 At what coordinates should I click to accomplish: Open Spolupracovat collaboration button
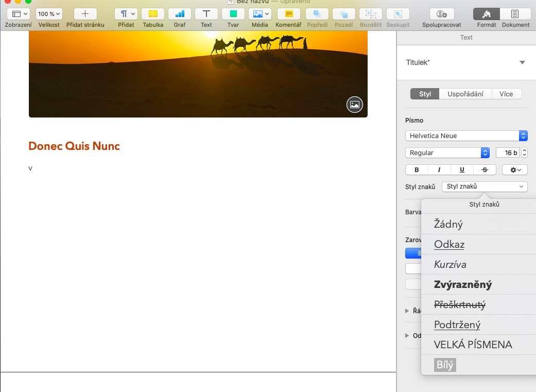pos(442,14)
